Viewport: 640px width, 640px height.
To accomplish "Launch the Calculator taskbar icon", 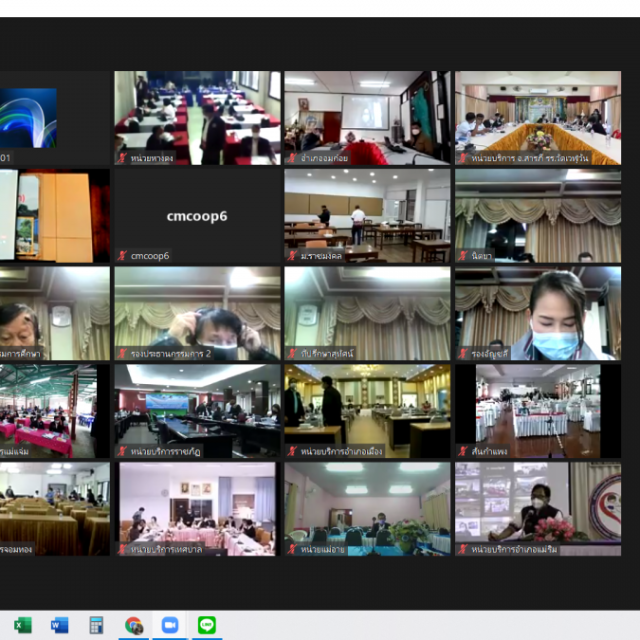I will [96, 625].
